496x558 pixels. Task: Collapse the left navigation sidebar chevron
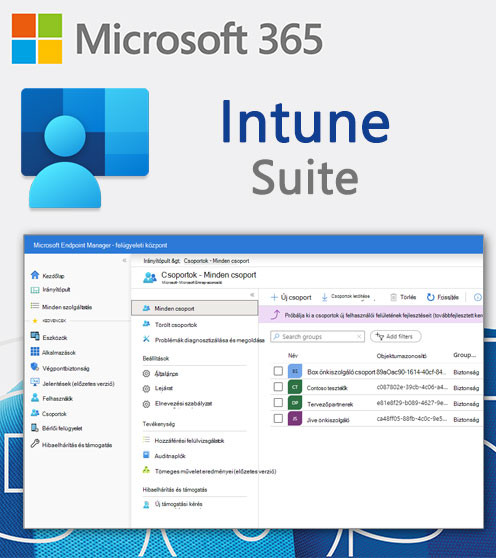coord(124,260)
